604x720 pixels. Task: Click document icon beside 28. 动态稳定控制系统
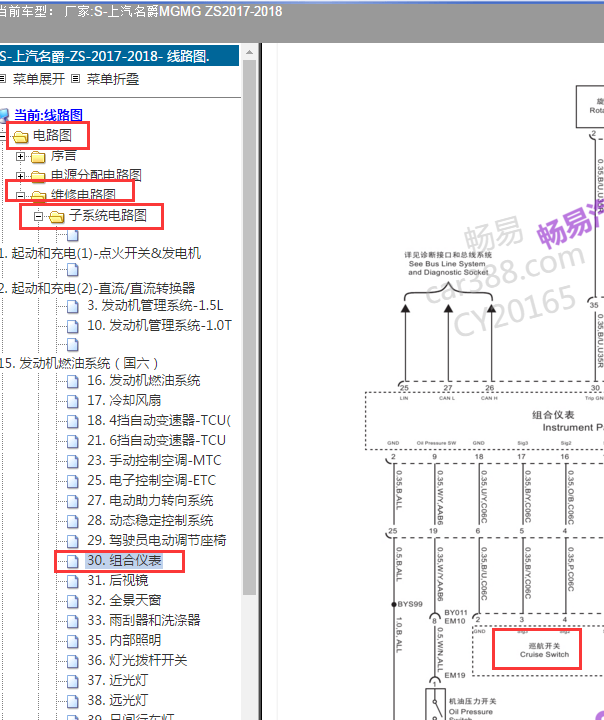pos(73,522)
